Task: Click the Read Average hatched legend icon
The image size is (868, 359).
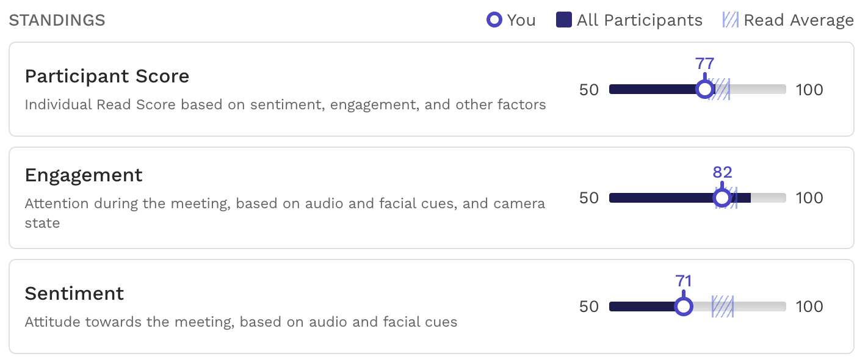Action: pos(731,20)
